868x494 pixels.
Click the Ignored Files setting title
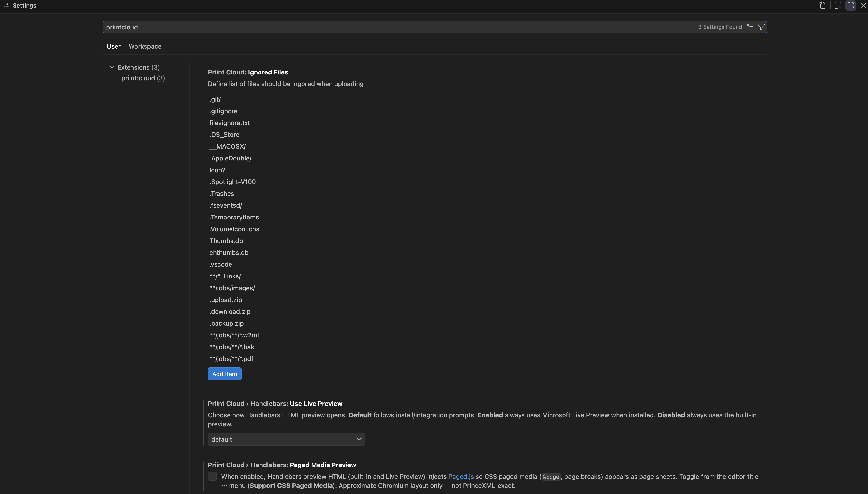click(x=248, y=72)
